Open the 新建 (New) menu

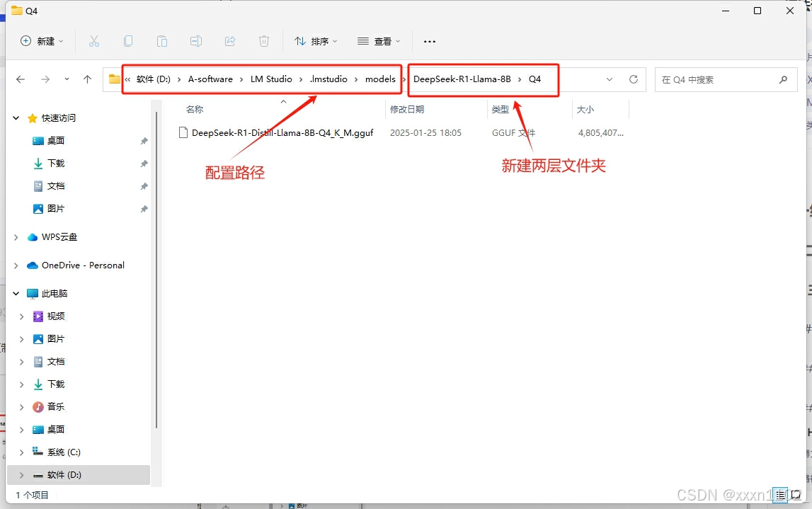coord(42,42)
